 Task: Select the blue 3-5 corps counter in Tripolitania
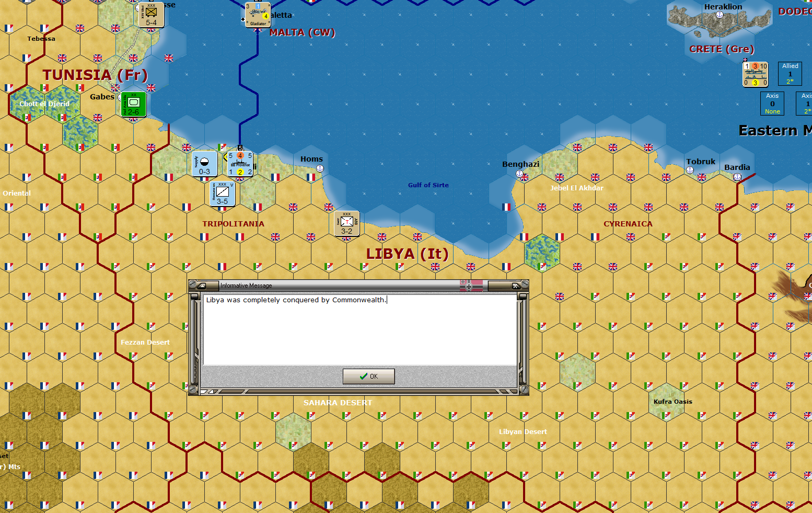tap(222, 193)
